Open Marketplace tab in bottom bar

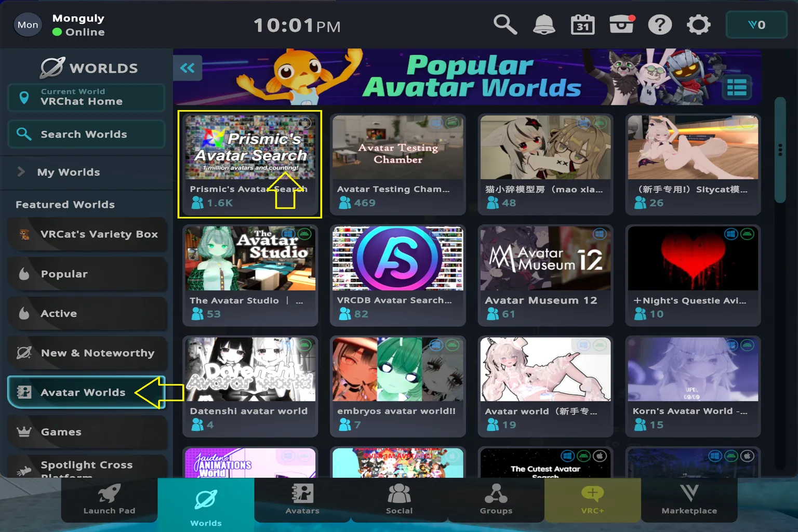[x=689, y=500]
